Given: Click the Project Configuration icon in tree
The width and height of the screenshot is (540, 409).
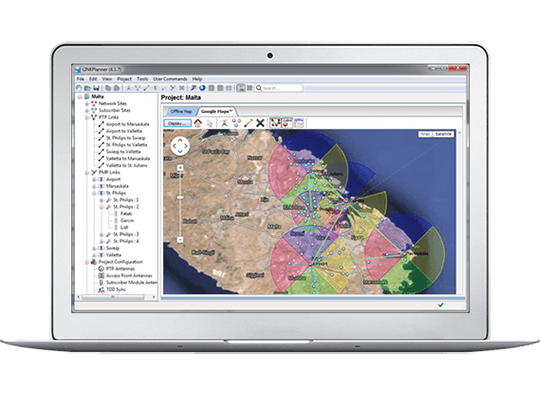Looking at the screenshot, I should pyautogui.click(x=94, y=262).
